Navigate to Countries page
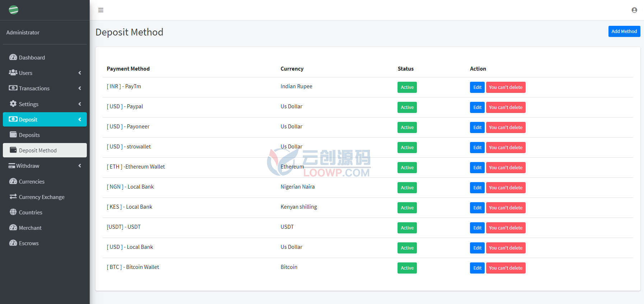The image size is (644, 304). tap(45, 212)
